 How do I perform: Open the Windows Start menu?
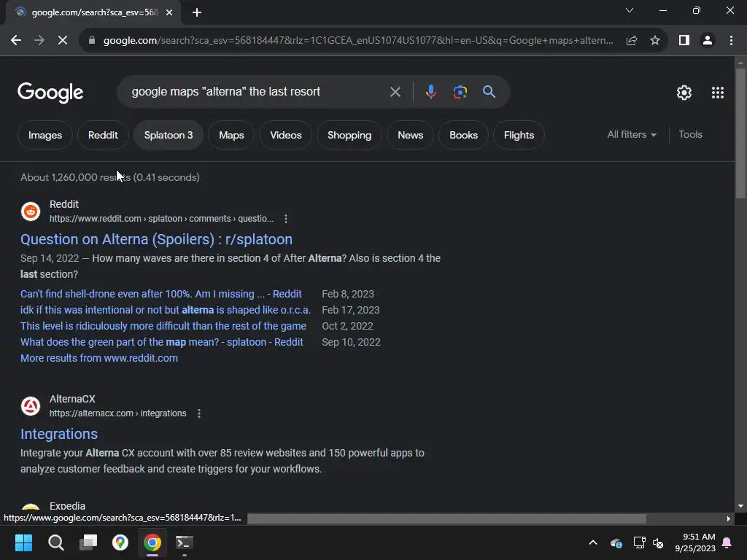pos(23,542)
